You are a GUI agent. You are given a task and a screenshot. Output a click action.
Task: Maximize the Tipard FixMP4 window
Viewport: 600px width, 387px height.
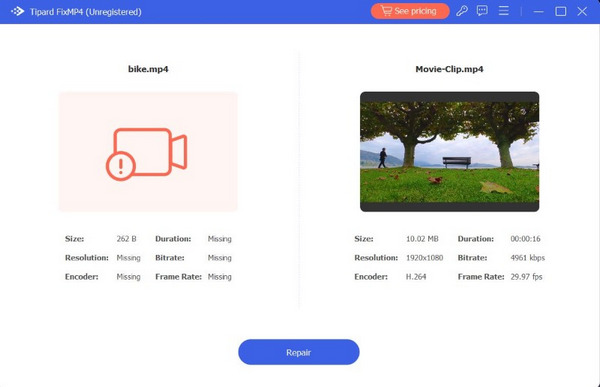pos(561,11)
